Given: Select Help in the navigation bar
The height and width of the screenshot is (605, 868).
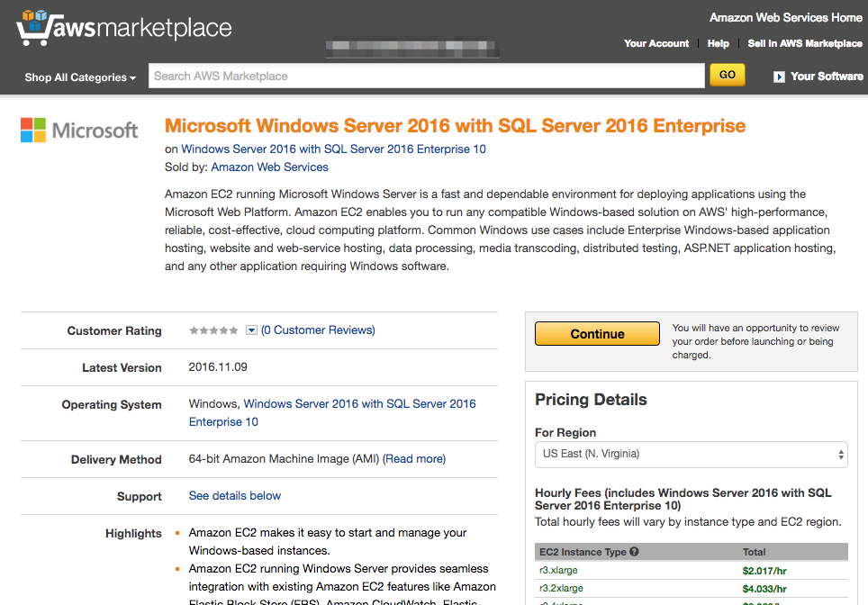Looking at the screenshot, I should tap(718, 43).
